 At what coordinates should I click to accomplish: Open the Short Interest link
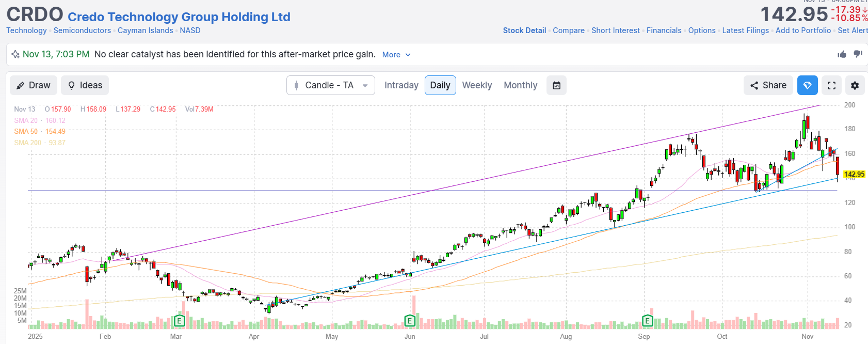tap(616, 30)
